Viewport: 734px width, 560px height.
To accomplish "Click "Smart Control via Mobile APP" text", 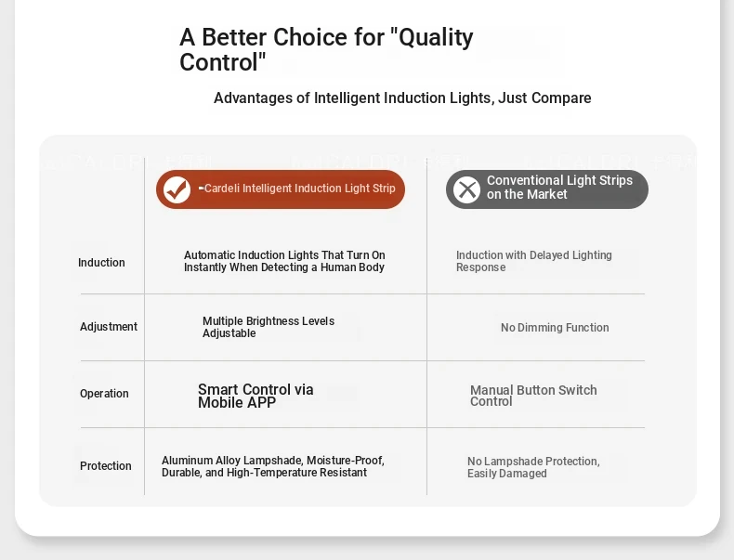I will click(256, 396).
